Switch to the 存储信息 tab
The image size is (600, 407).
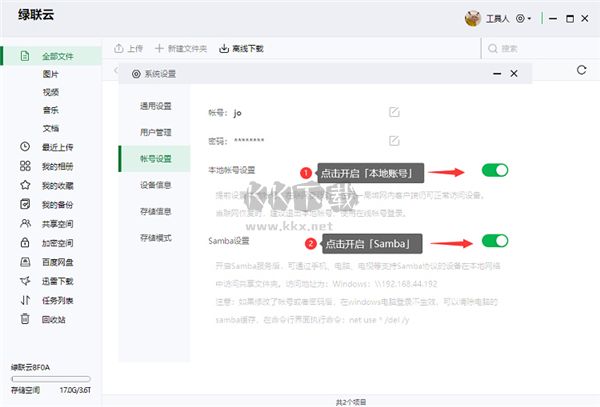155,212
